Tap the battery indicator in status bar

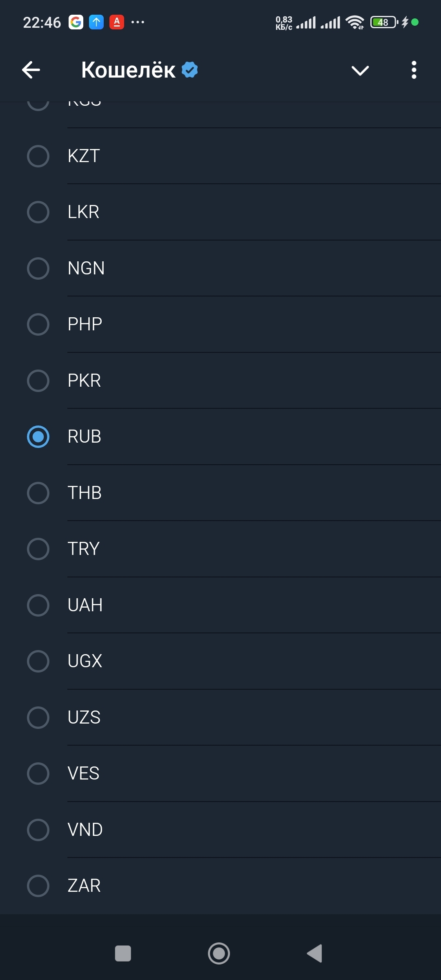tap(384, 22)
